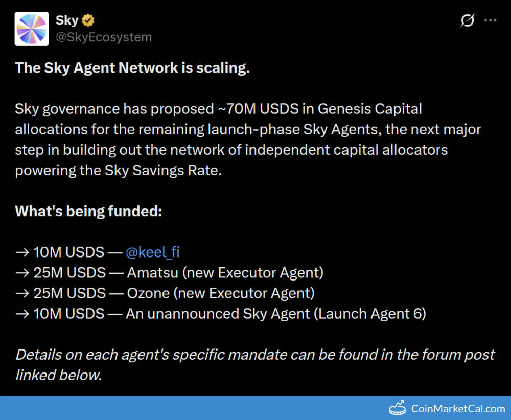The height and width of the screenshot is (420, 511).
Task: Click the CoinMarketCal logo icon
Action: (x=398, y=408)
